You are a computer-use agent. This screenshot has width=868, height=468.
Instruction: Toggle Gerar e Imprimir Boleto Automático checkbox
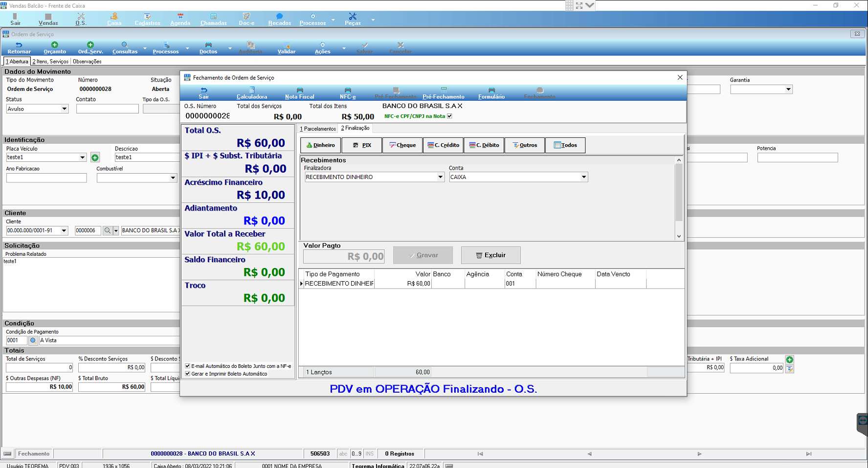pyautogui.click(x=187, y=374)
